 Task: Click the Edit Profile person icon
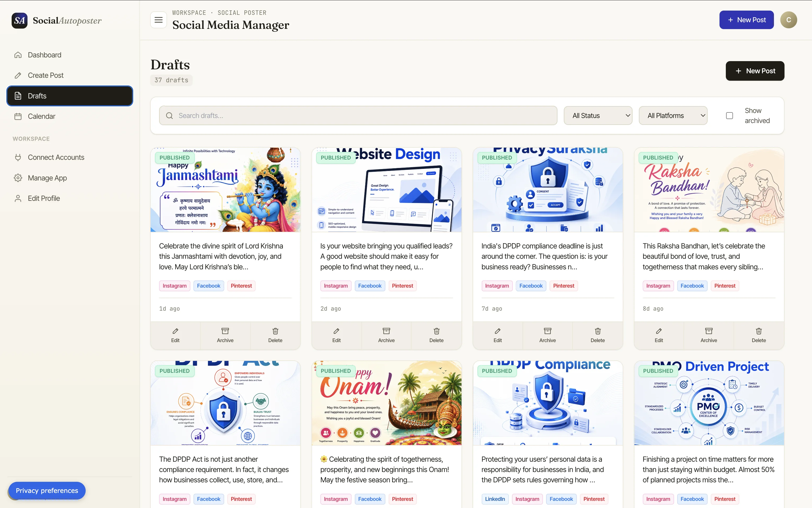click(x=18, y=198)
